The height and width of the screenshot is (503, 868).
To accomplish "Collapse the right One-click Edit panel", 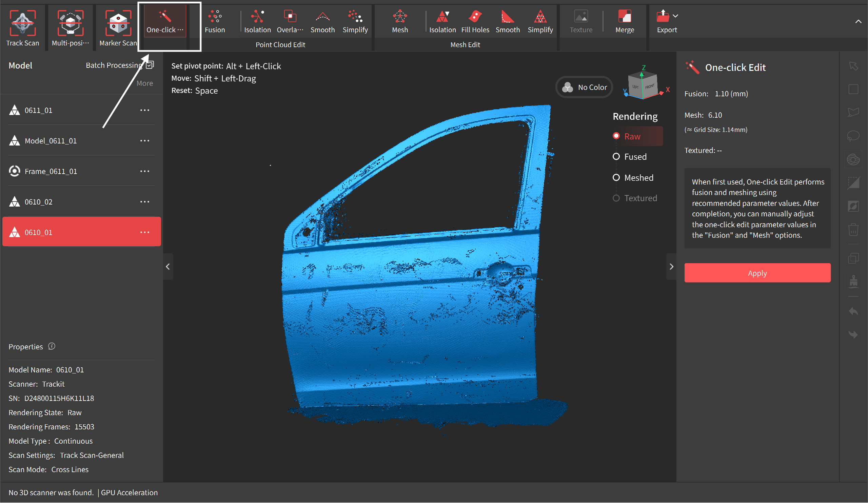I will pyautogui.click(x=671, y=267).
